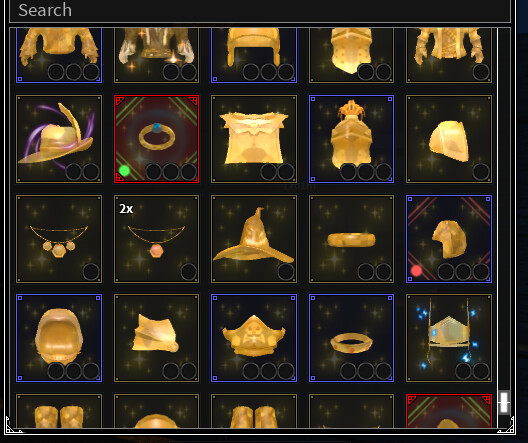Select the golden folded bandana item
Viewport: 528px width, 443px height.
pos(157,338)
